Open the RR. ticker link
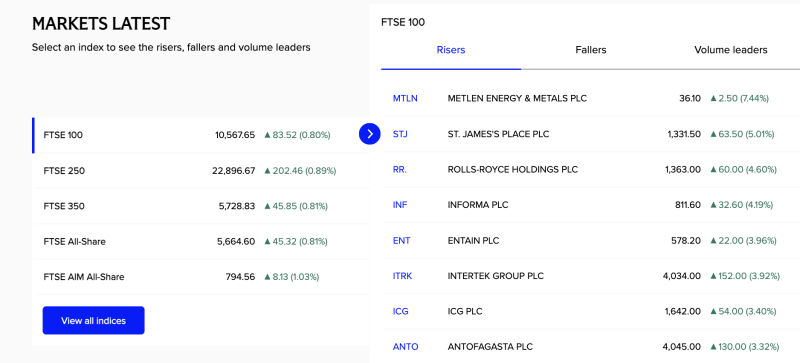This screenshot has width=800, height=363. (x=399, y=170)
